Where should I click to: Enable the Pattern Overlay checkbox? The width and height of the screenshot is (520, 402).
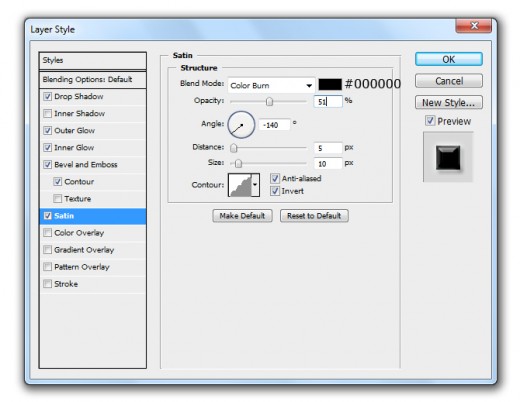pos(47,267)
